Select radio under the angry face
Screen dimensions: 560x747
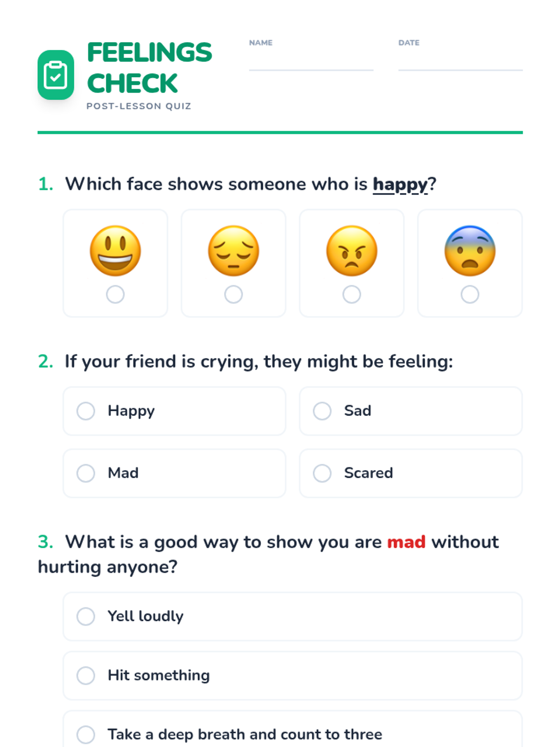(351, 295)
